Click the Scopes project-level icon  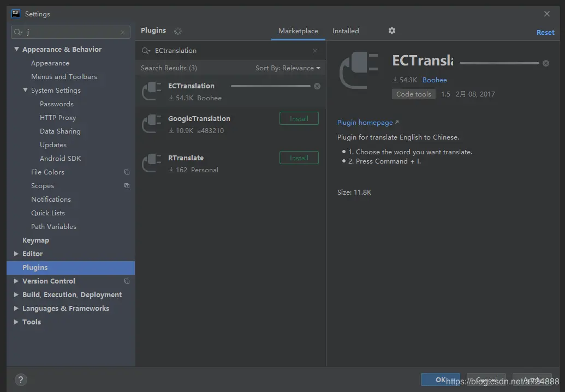point(127,186)
